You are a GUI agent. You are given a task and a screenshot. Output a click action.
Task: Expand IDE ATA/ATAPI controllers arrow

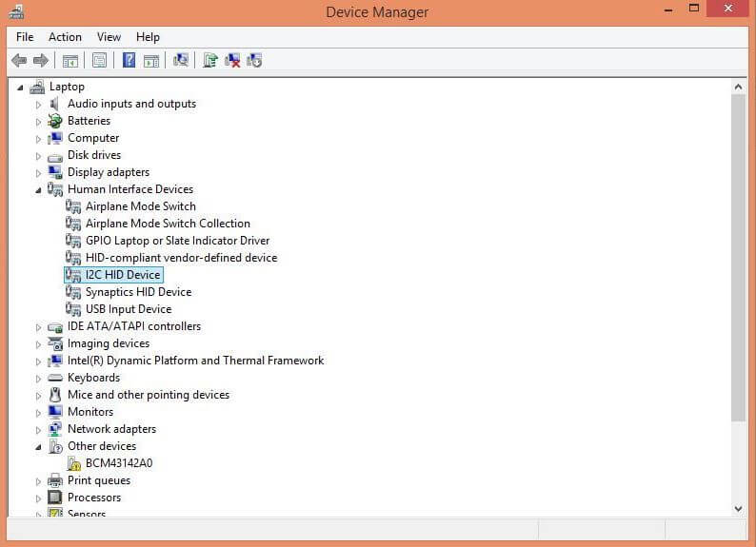tap(39, 327)
